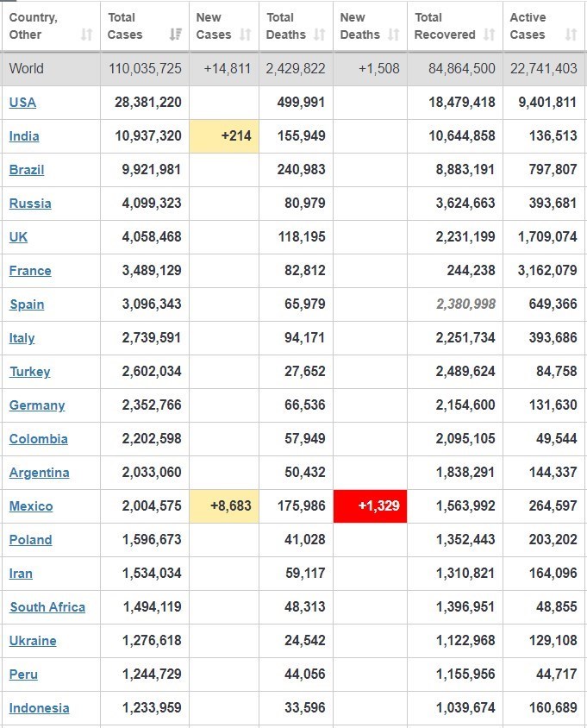The height and width of the screenshot is (728, 587).
Task: View Indonesia country page
Action: coord(40,708)
